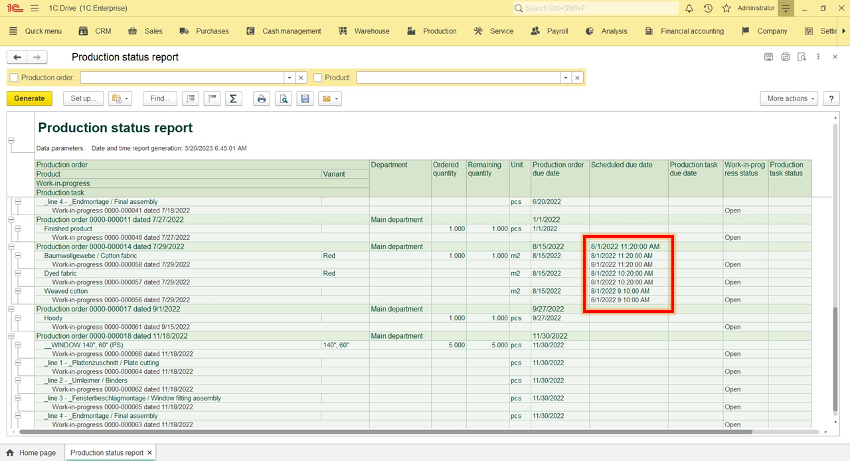Click the Product filter input field
850x462 pixels.
point(459,78)
